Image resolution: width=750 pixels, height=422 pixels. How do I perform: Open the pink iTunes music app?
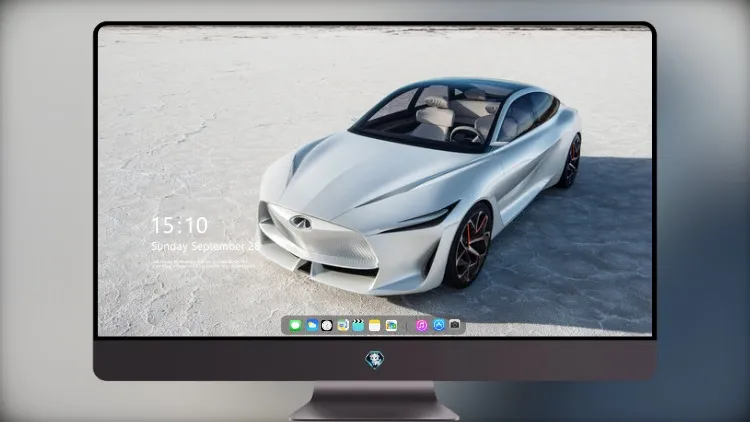pyautogui.click(x=421, y=325)
